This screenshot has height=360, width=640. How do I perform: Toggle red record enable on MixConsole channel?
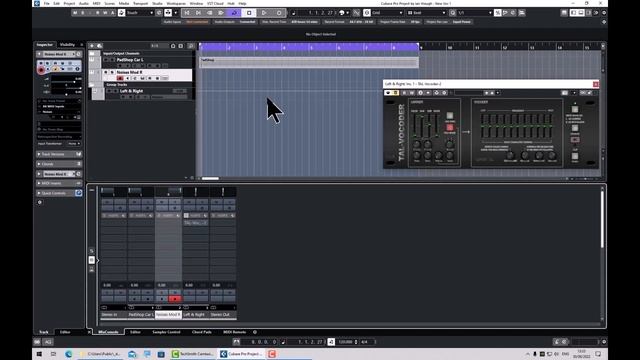[x=175, y=299]
